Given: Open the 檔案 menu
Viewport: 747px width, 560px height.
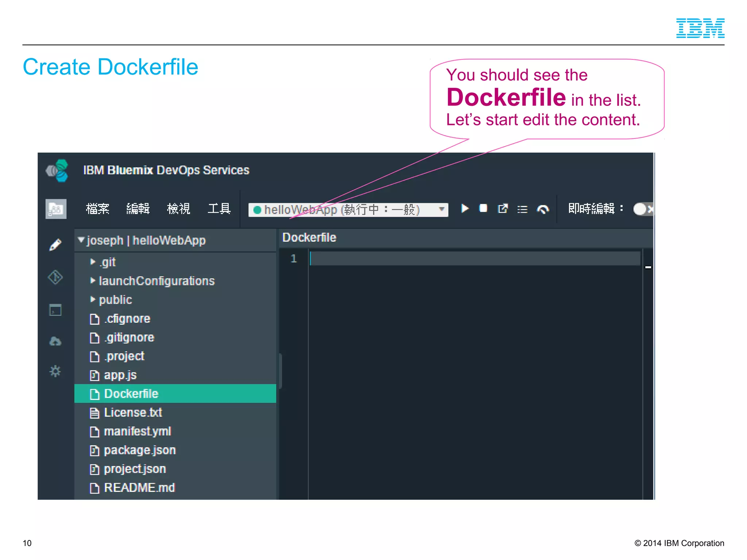Looking at the screenshot, I should (97, 209).
